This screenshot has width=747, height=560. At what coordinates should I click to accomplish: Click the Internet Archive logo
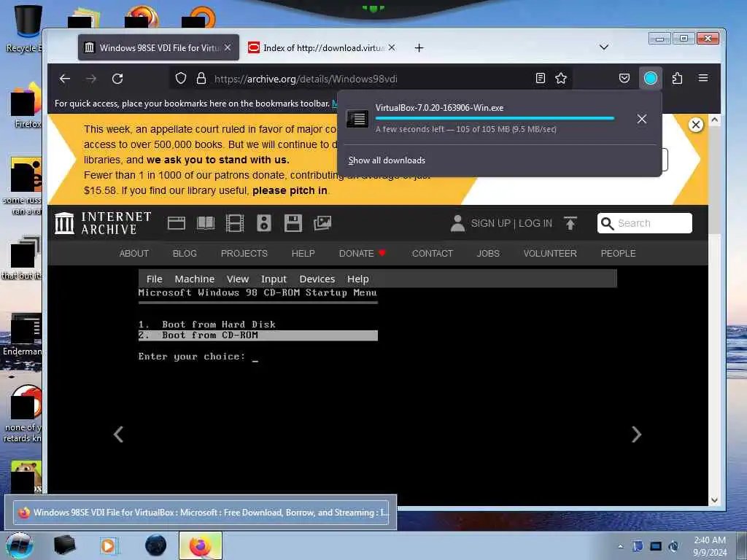(103, 223)
